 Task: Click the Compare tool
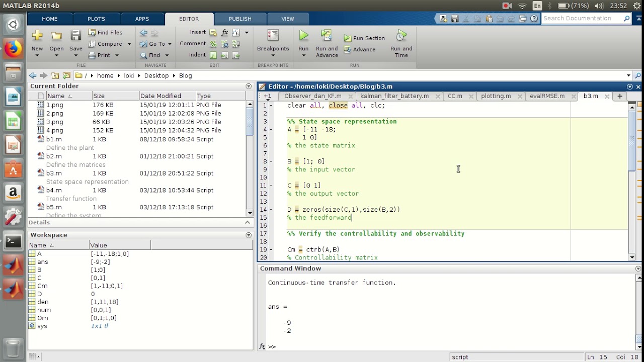[x=105, y=44]
